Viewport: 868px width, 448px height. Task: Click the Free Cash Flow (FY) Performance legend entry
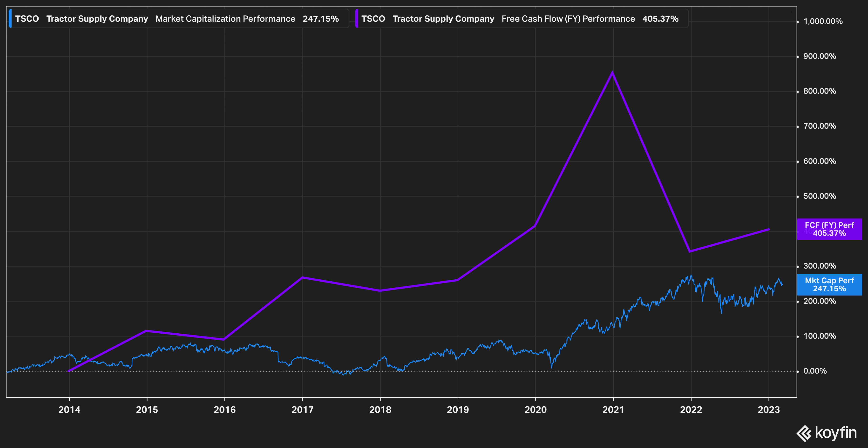point(522,19)
